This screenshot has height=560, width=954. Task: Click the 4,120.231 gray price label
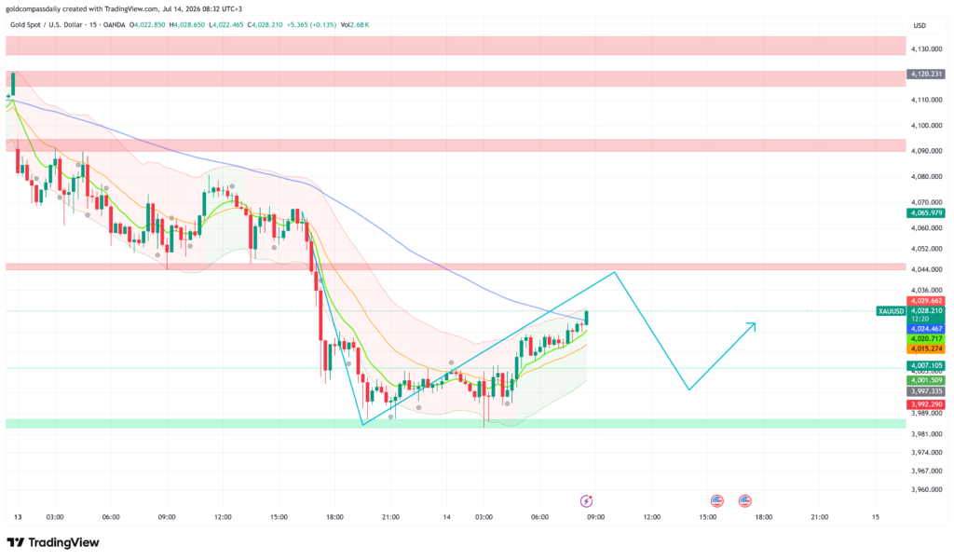926,74
